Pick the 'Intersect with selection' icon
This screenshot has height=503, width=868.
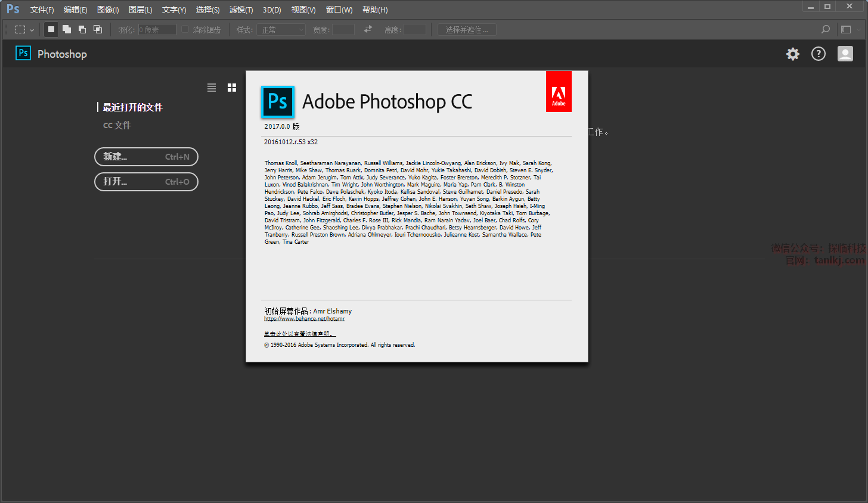point(98,29)
